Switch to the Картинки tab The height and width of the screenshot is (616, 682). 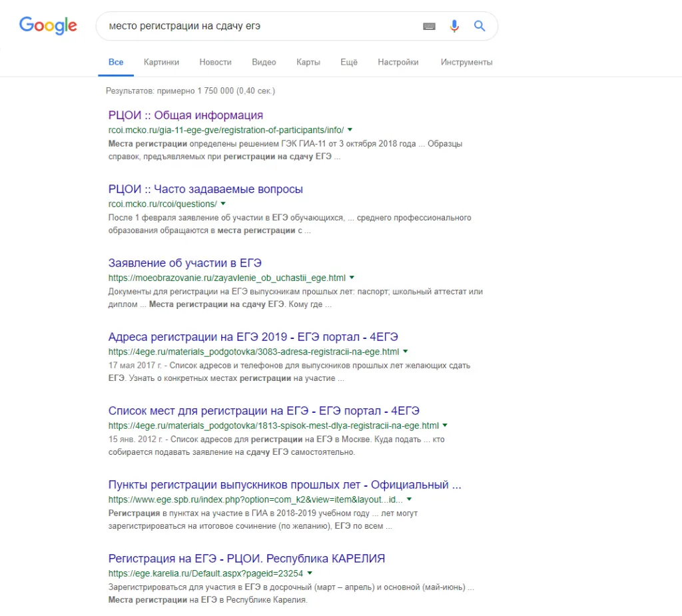pyautogui.click(x=161, y=62)
